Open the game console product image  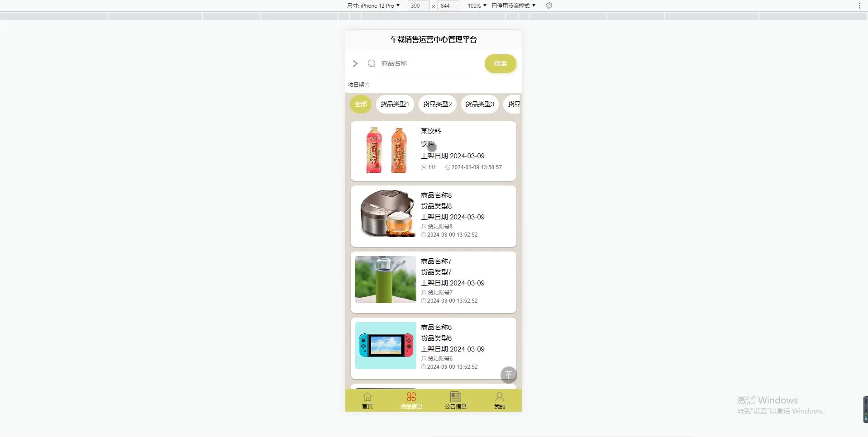coord(386,346)
